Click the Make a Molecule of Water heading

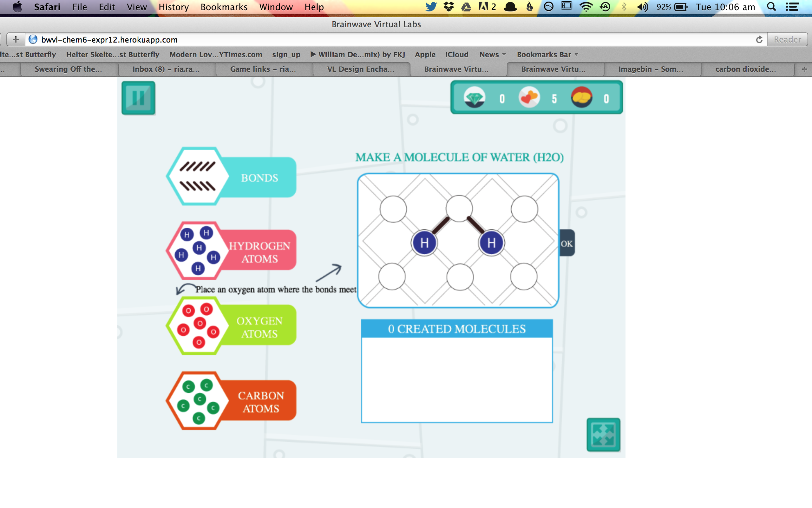[x=459, y=157]
